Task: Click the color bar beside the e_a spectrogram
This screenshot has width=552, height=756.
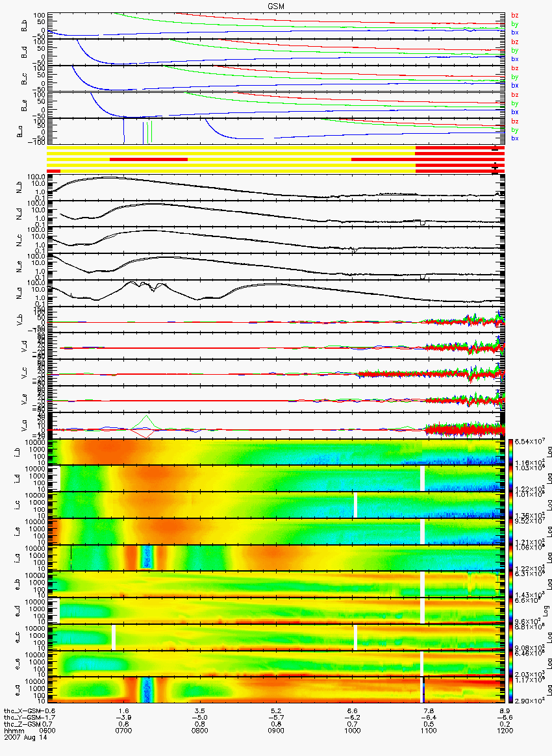Action: coord(510,691)
